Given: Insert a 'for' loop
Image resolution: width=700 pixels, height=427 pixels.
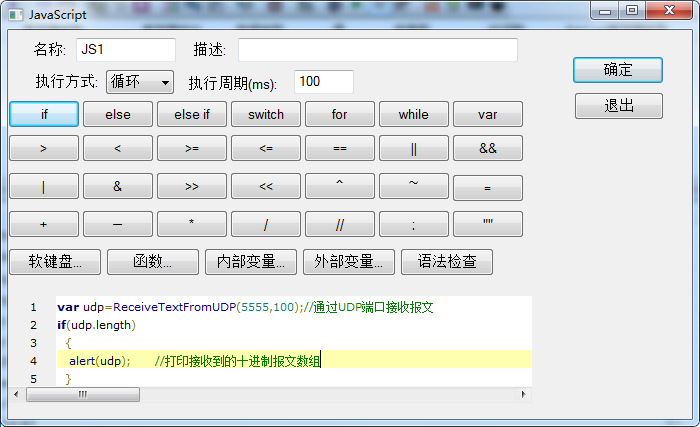Looking at the screenshot, I should 340,114.
